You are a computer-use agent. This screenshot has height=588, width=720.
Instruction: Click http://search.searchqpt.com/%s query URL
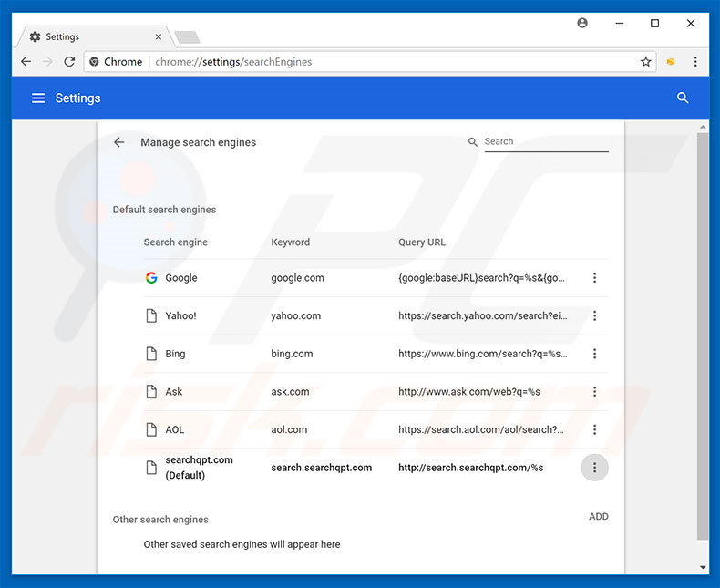(x=470, y=468)
